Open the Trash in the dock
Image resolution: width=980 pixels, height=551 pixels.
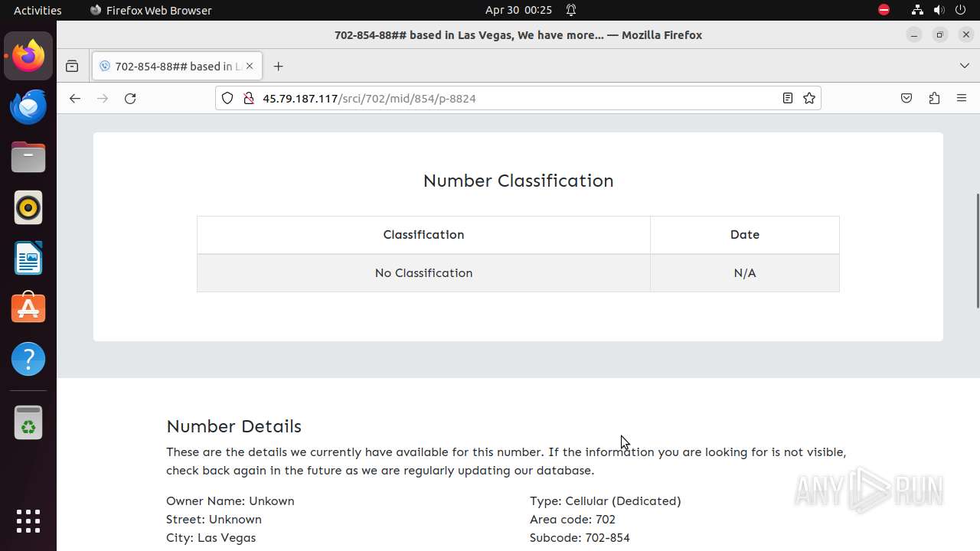coord(28,422)
